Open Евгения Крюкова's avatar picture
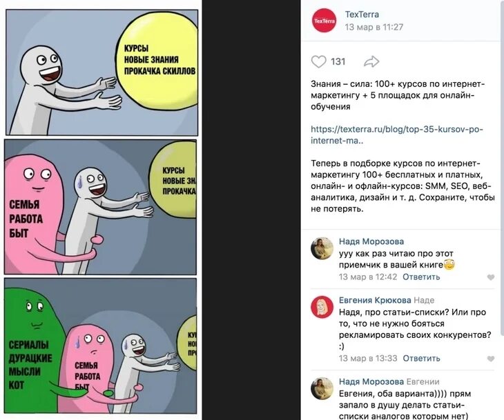 tap(322, 307)
